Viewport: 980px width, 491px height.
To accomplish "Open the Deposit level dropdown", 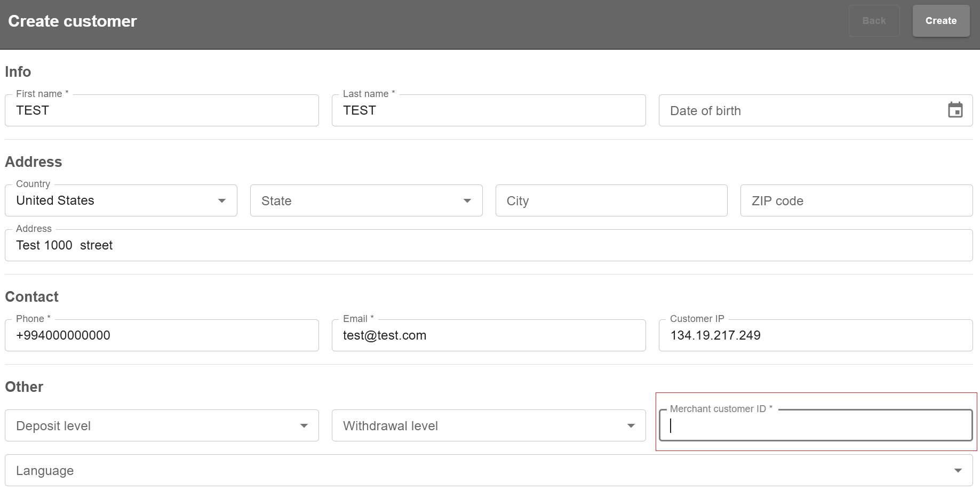I will 162,425.
